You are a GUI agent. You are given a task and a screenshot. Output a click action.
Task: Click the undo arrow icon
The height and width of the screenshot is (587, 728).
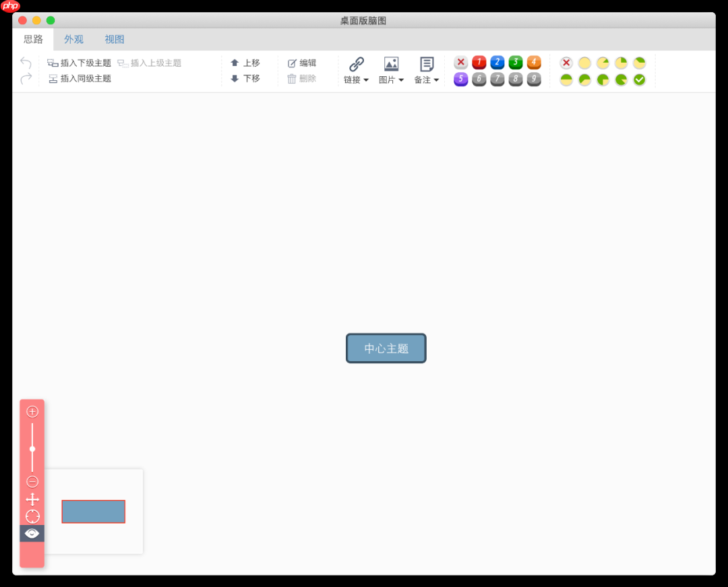point(26,63)
